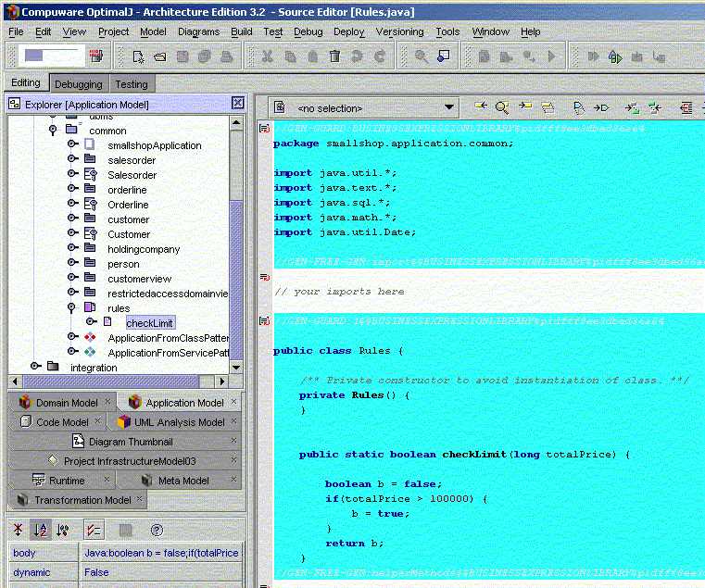Viewport: 705px width, 588px height.
Task: Toggle the alphabetical A-Z sort button
Action: [x=41, y=530]
